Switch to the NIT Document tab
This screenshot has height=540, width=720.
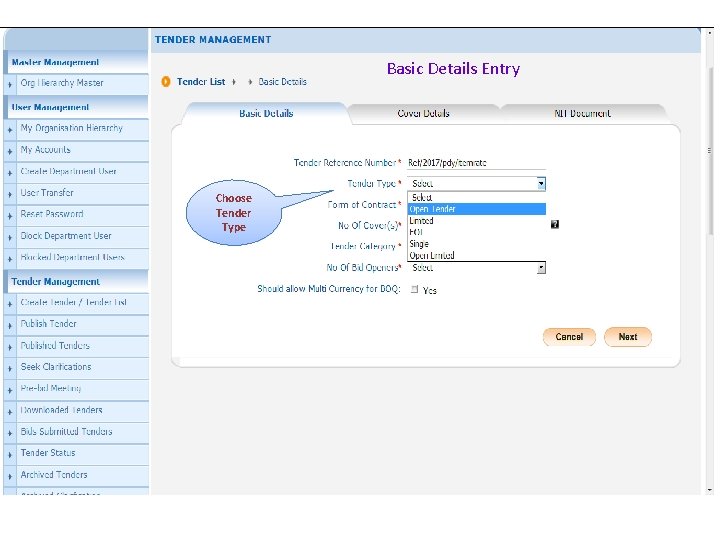click(582, 113)
